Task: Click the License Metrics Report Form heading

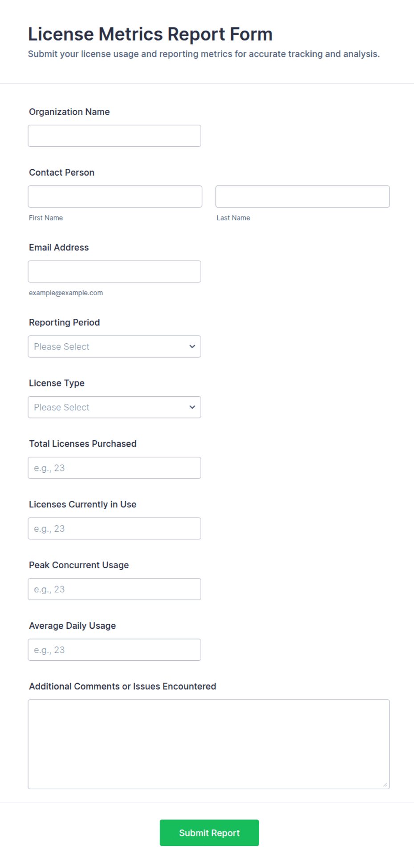Action: tap(150, 34)
